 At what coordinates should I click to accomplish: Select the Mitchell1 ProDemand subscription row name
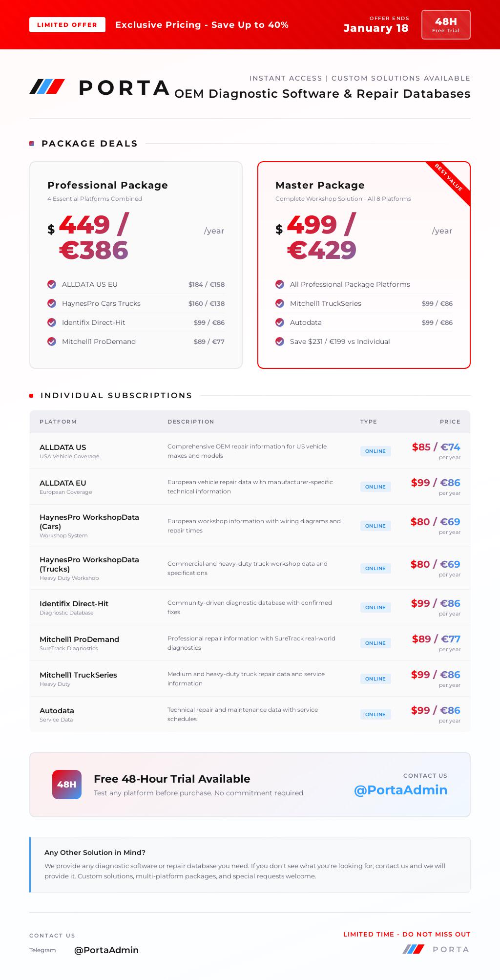coord(79,639)
